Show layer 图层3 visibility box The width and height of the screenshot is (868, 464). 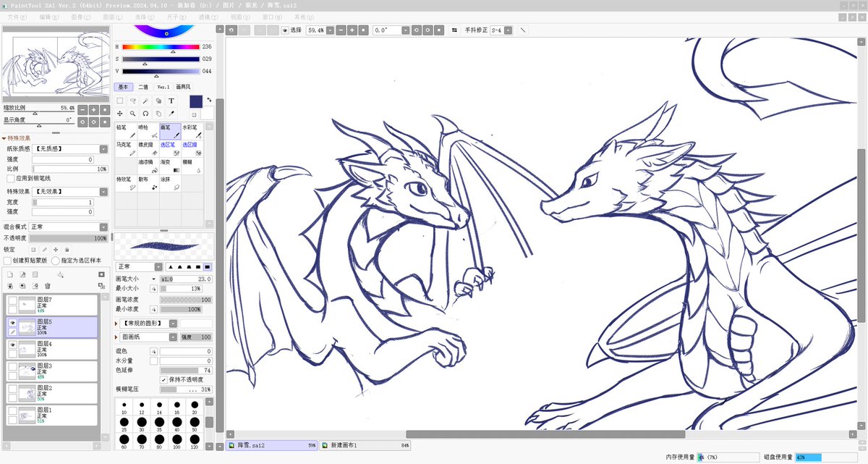coord(12,367)
